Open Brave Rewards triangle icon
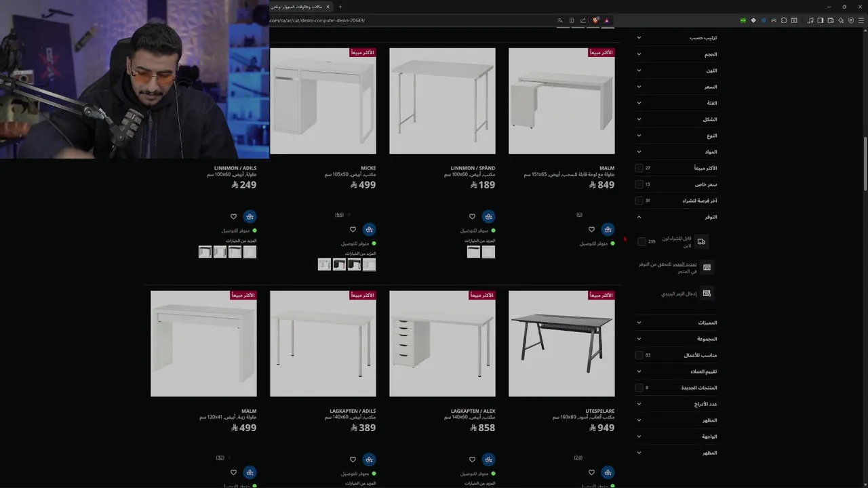868x488 pixels. coord(607,20)
